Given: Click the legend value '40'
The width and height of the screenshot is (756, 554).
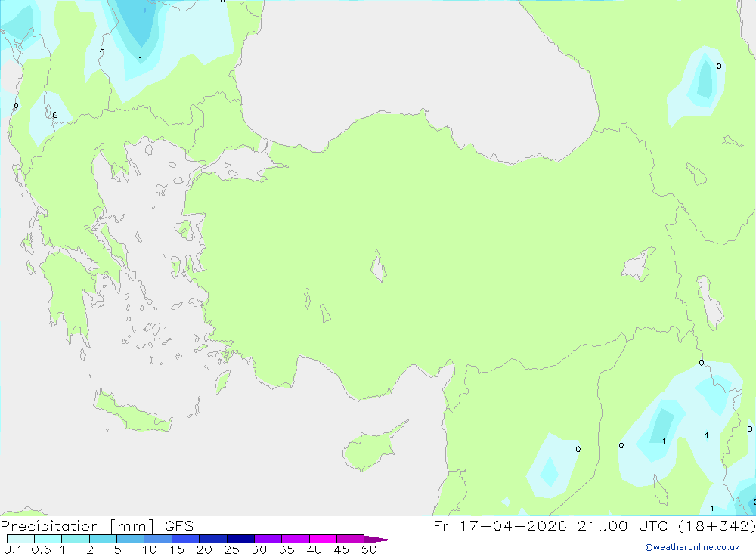Looking at the screenshot, I should [314, 549].
